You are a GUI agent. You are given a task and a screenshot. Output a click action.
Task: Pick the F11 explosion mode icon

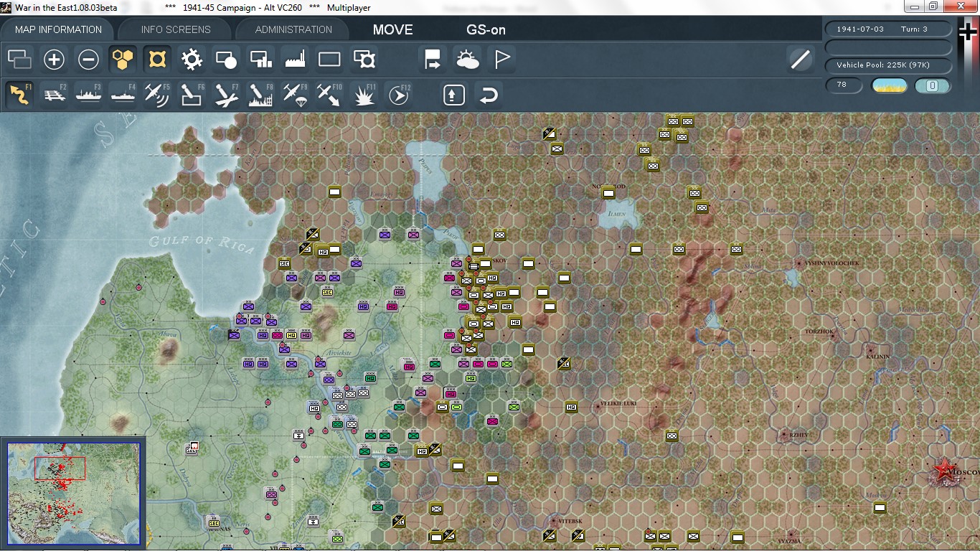pyautogui.click(x=364, y=95)
